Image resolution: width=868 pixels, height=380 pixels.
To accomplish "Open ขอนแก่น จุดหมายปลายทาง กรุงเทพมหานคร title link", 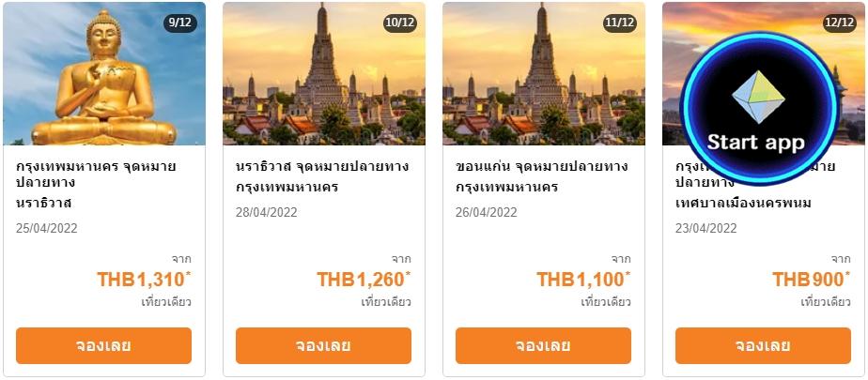I will pos(541,176).
